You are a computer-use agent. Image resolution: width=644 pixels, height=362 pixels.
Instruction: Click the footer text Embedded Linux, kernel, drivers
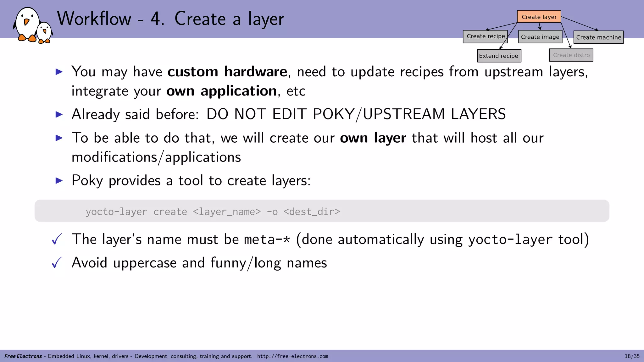click(88, 356)
